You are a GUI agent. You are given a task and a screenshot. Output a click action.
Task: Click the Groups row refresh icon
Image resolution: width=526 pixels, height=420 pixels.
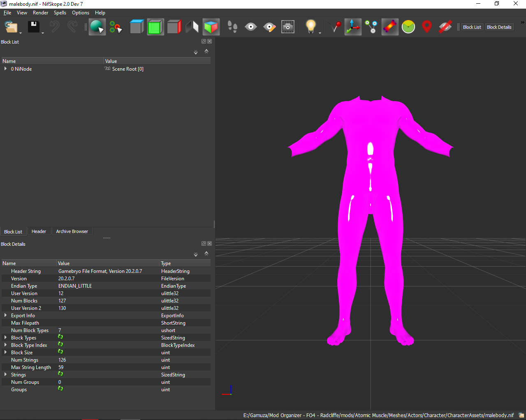pos(60,389)
